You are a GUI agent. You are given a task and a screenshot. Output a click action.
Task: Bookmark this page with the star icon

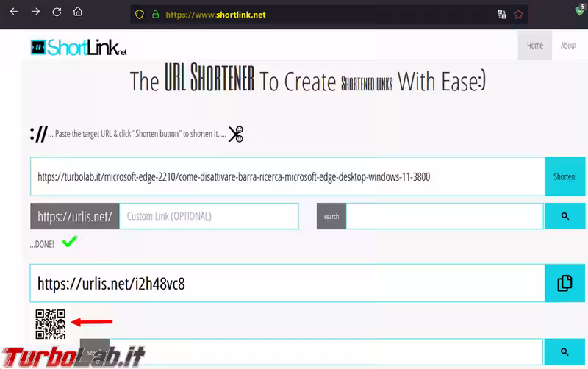pos(519,14)
